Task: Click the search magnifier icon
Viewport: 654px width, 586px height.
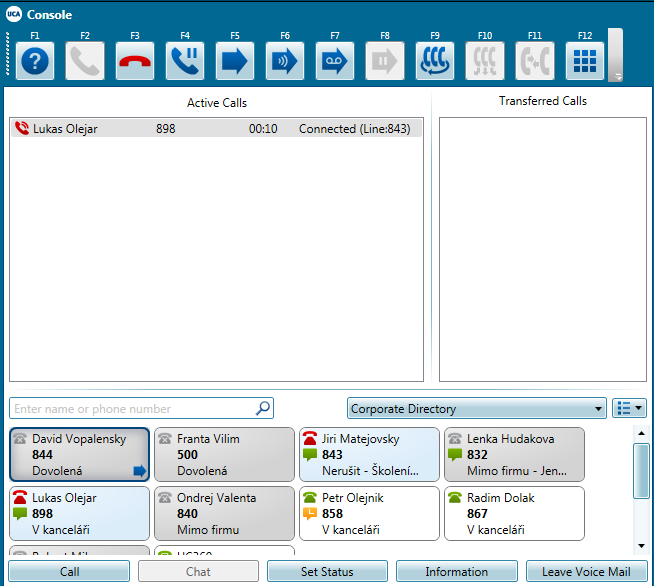Action: tap(263, 408)
